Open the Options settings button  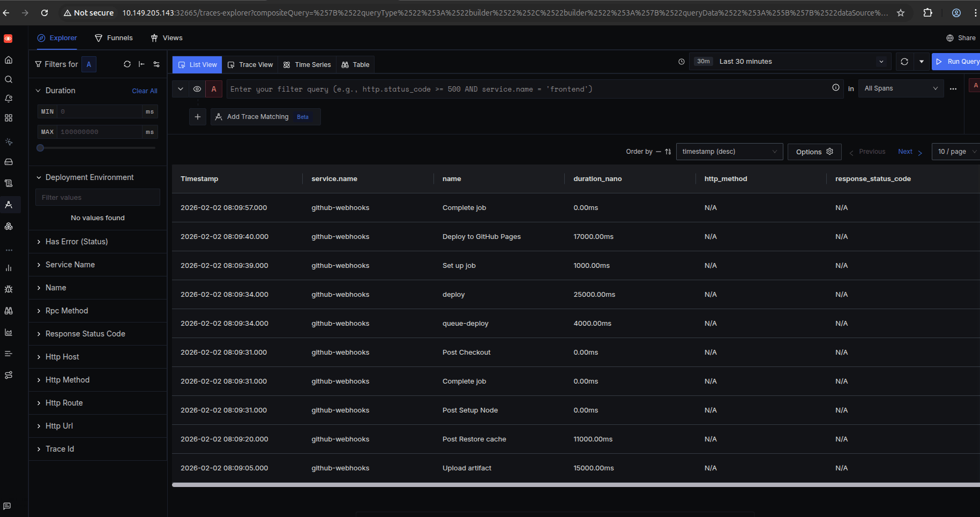(x=814, y=152)
